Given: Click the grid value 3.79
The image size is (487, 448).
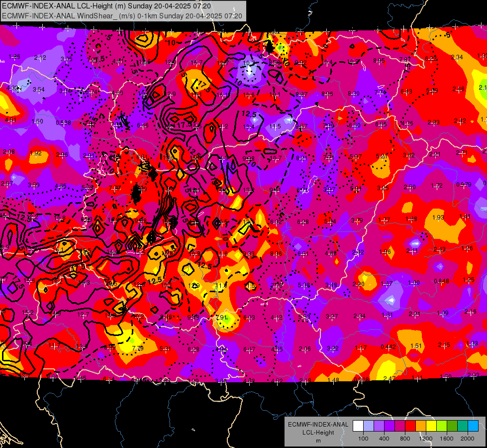Looking at the screenshot, I should pos(357,221).
